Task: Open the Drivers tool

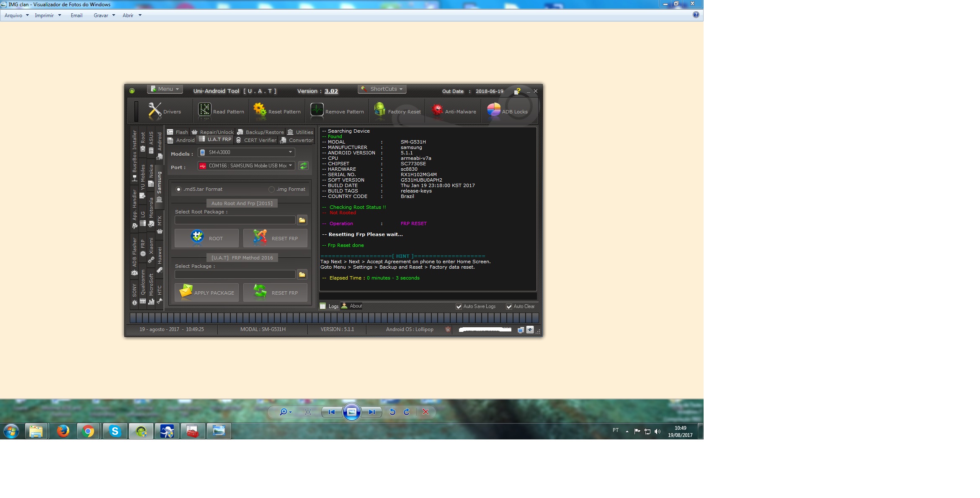Action: 165,111
